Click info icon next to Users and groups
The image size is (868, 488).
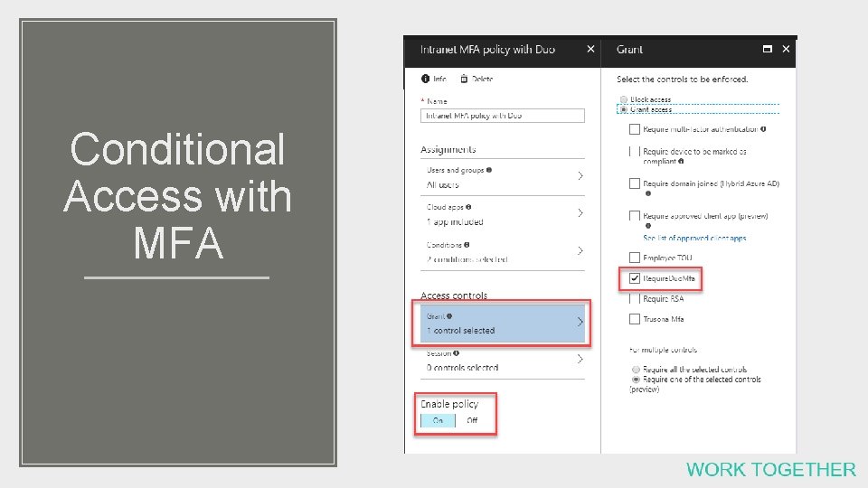pos(489,170)
